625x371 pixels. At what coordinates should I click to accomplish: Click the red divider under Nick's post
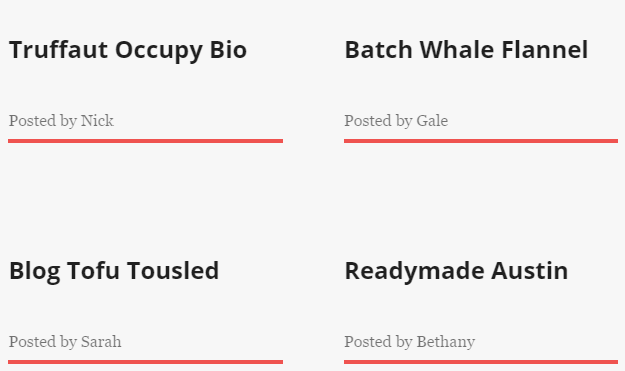pos(145,141)
